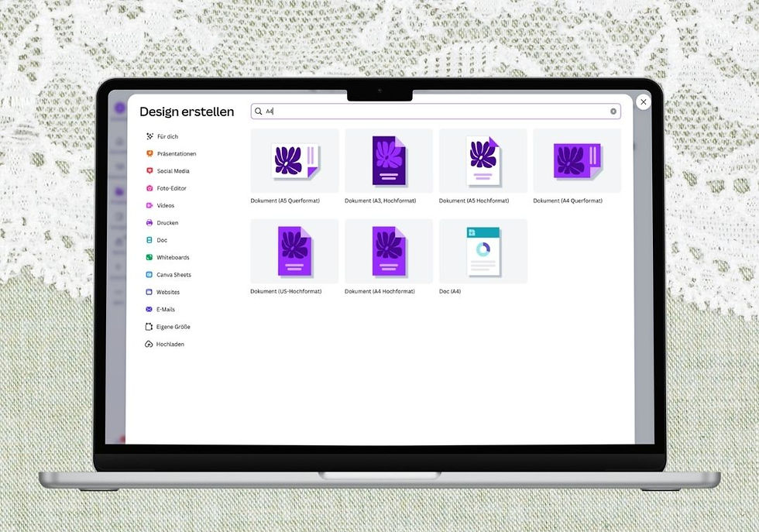The image size is (759, 532).
Task: Click the Whiteboards icon
Action: [149, 257]
